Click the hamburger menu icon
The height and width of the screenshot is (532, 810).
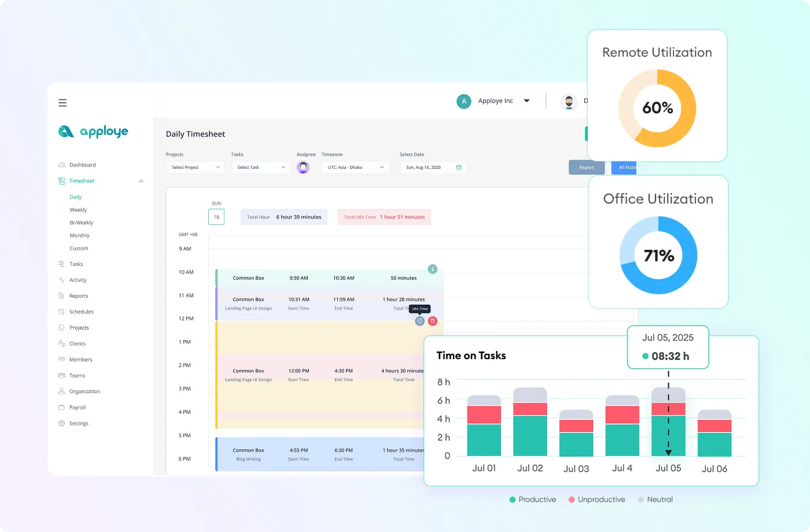click(x=62, y=103)
